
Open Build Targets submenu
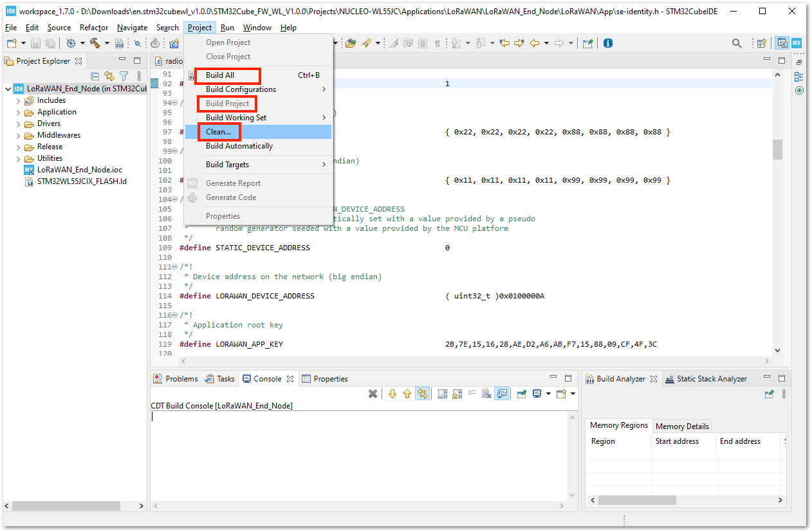tap(258, 165)
